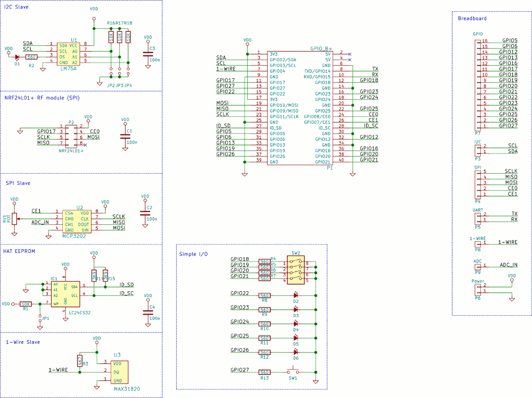Select the C1 100n capacitor
This screenshot has height=398, width=532.
(x=125, y=136)
